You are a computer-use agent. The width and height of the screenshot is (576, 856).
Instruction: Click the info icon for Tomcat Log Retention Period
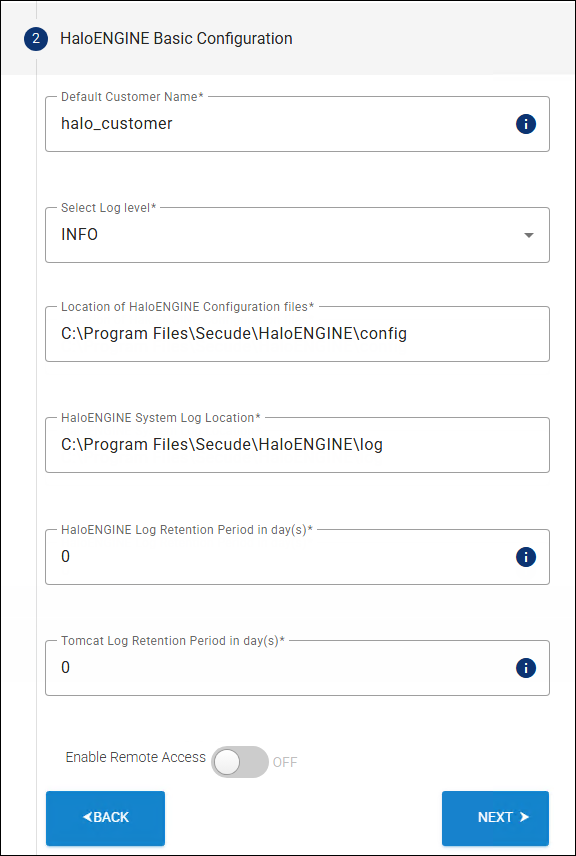point(525,667)
